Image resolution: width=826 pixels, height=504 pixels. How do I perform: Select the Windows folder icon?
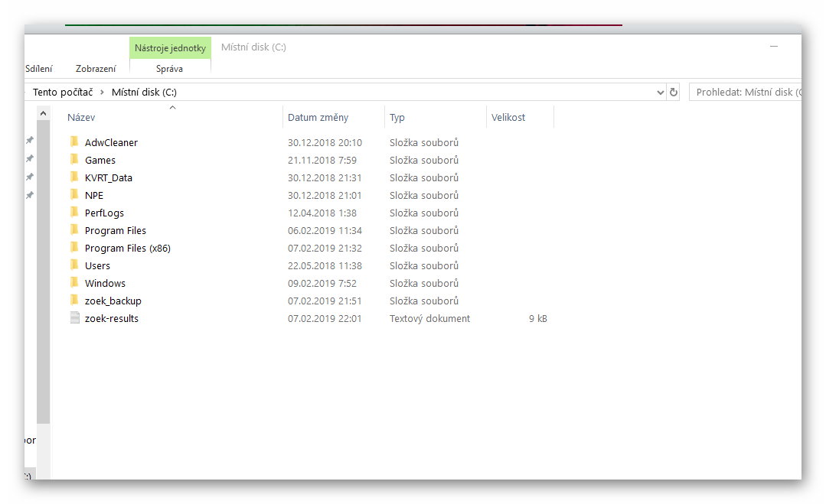tap(74, 282)
